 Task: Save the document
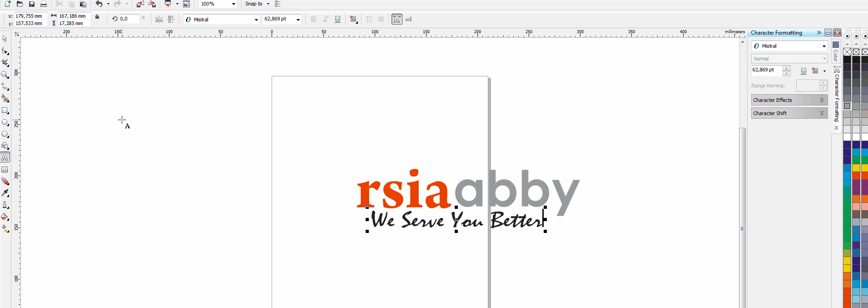(32, 4)
